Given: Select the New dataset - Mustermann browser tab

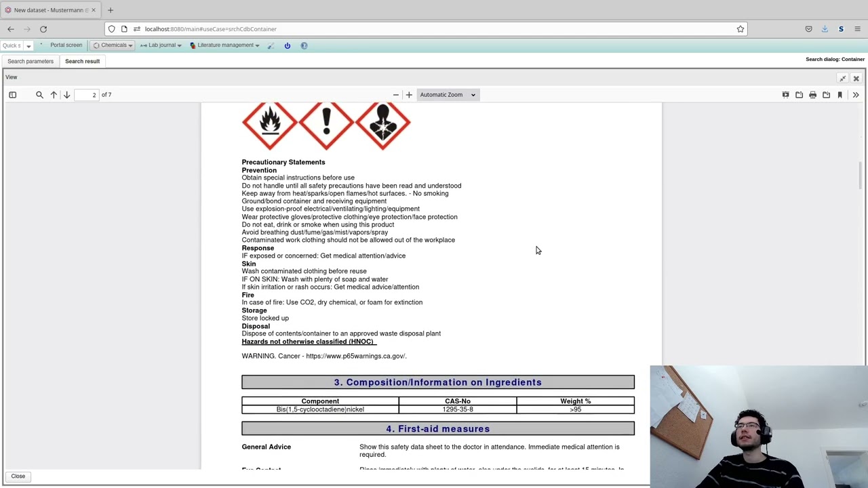Looking at the screenshot, I should click(50, 10).
